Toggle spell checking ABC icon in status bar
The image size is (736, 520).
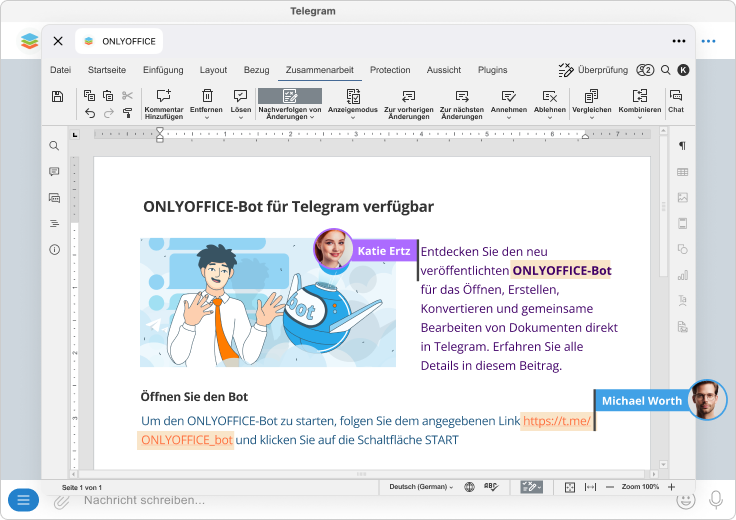coord(491,487)
